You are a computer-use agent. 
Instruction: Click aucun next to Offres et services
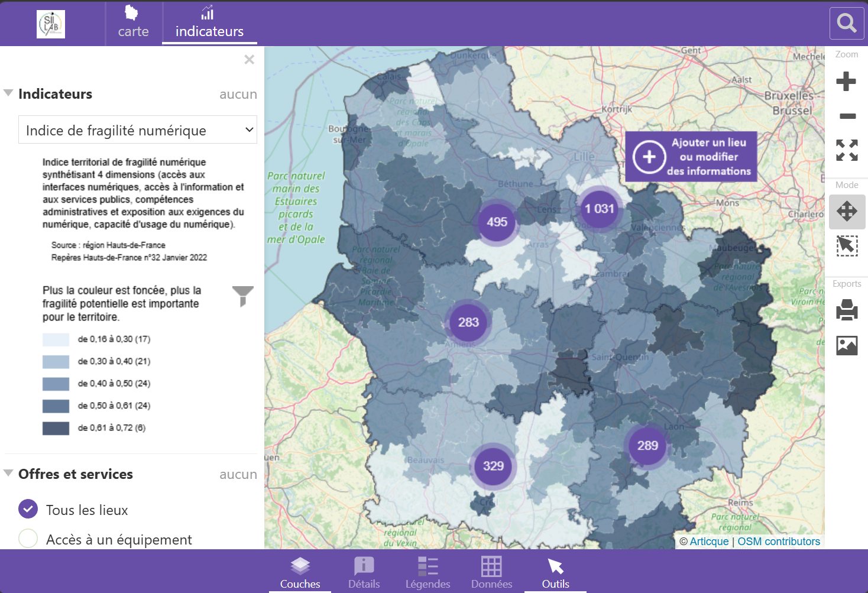pos(238,474)
